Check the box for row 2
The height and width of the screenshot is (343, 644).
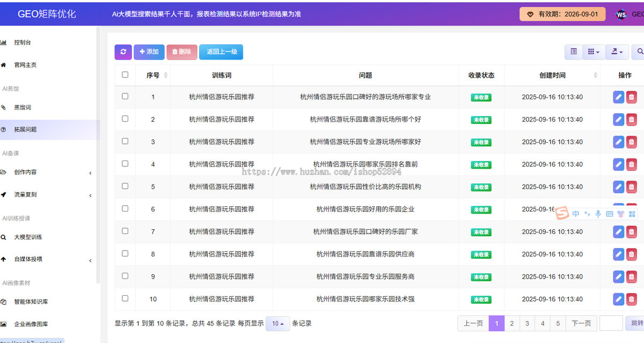tap(125, 119)
